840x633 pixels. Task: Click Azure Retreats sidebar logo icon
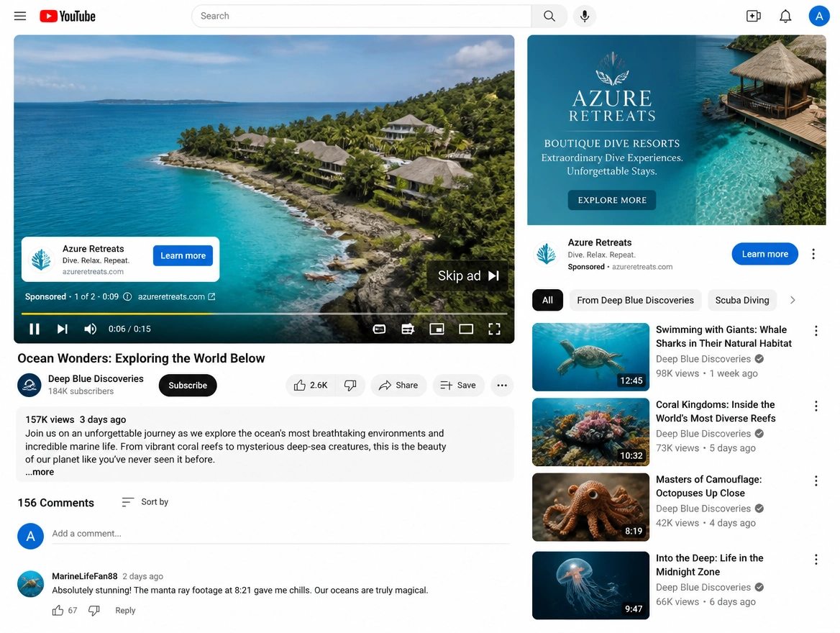tap(546, 253)
